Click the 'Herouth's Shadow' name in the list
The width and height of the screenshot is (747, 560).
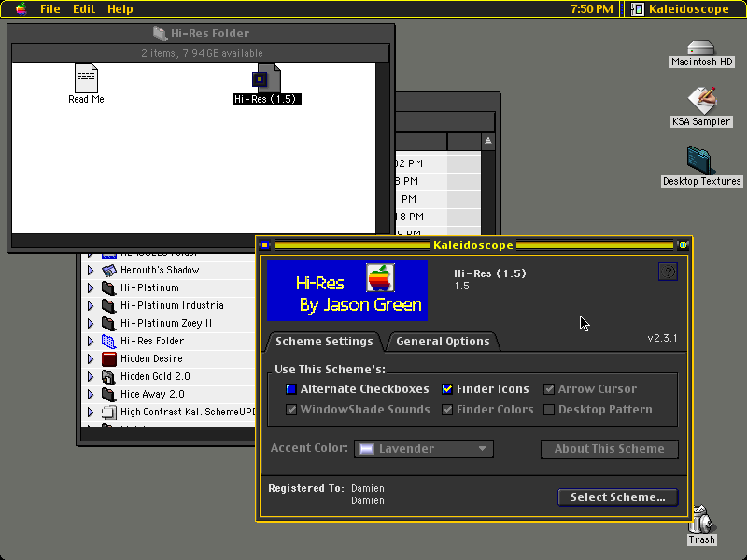click(x=160, y=271)
